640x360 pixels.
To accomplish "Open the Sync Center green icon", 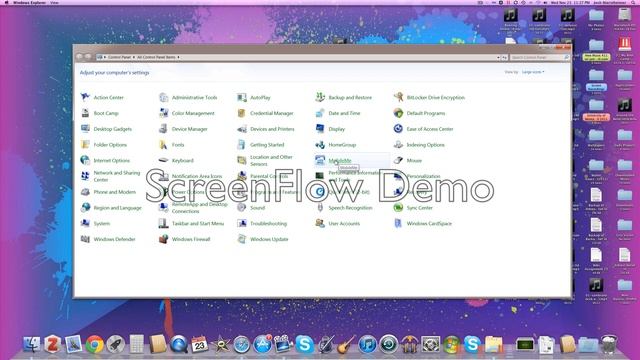I will point(398,207).
